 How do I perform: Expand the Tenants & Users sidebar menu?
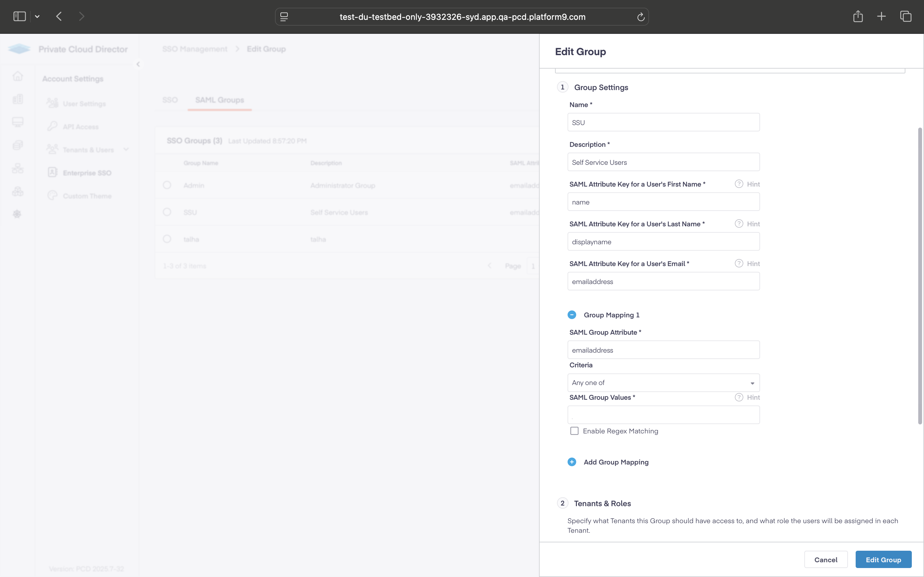click(88, 150)
